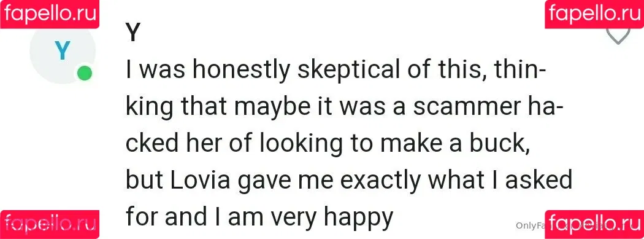This screenshot has width=644, height=239.
Task: Select the line 'for and I am very happy'
Action: tap(259, 217)
